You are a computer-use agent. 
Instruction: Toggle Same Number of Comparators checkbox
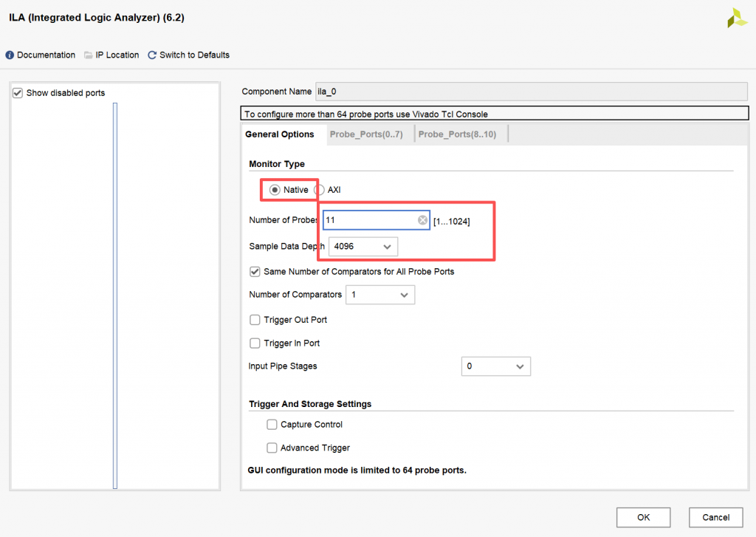pos(255,272)
